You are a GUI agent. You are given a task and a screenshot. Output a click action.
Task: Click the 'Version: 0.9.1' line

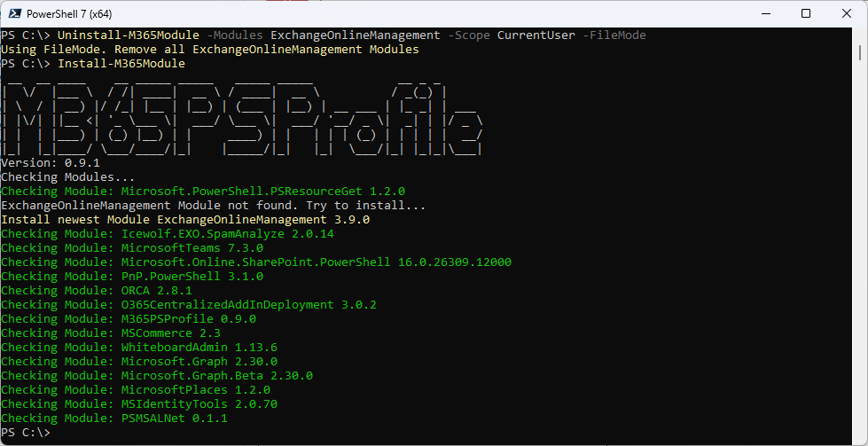click(51, 163)
